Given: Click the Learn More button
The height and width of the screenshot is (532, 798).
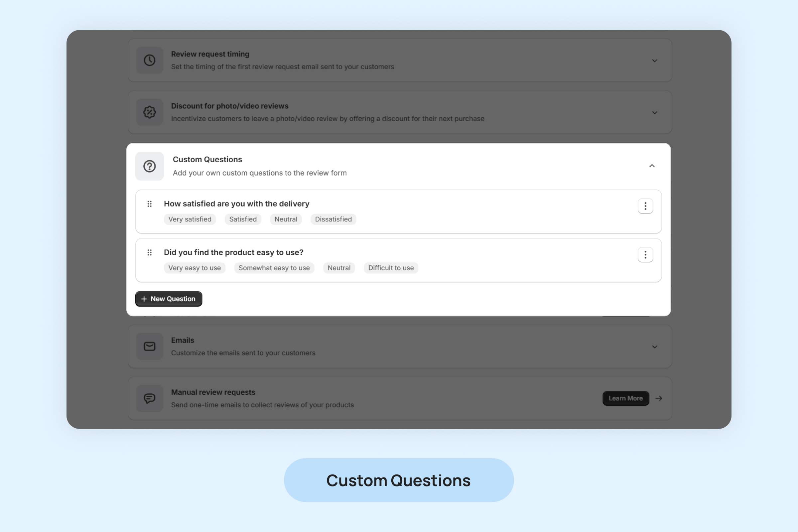Looking at the screenshot, I should (x=626, y=398).
